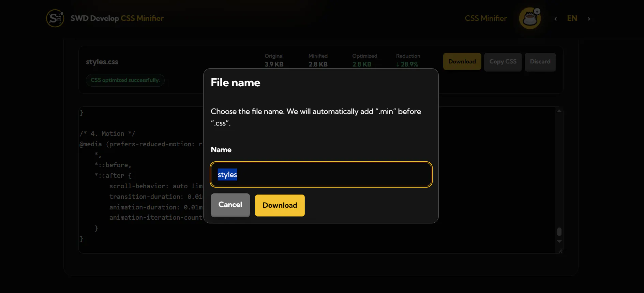Screen dimensions: 644x293
Task: Click the File name dialog heading
Action: point(236,83)
